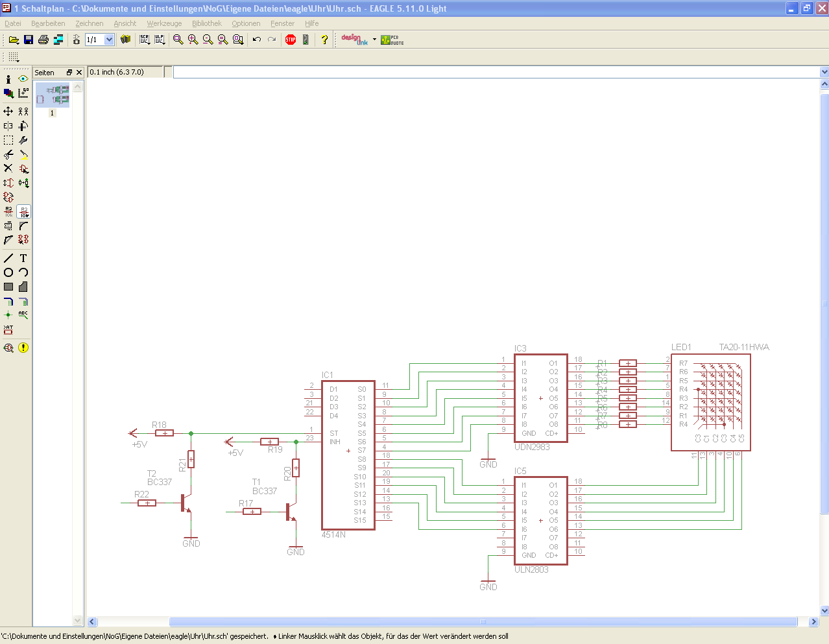829x644 pixels.
Task: Click the Open file toolbar icon
Action: point(14,40)
